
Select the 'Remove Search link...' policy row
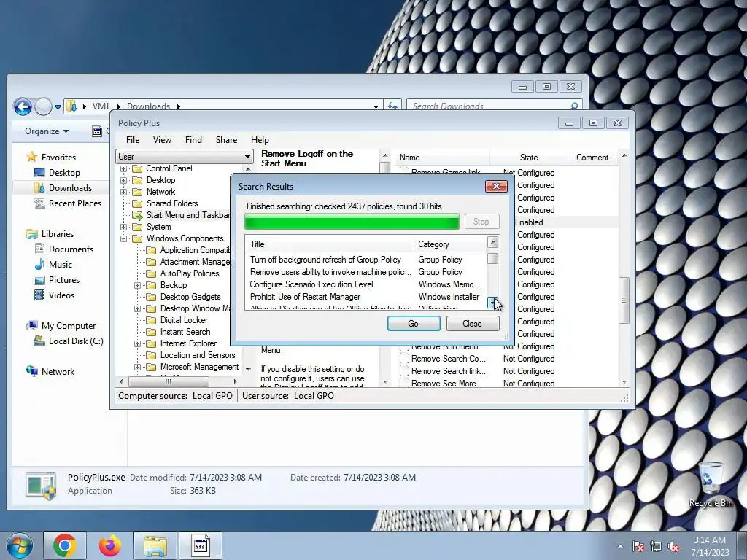click(x=508, y=371)
